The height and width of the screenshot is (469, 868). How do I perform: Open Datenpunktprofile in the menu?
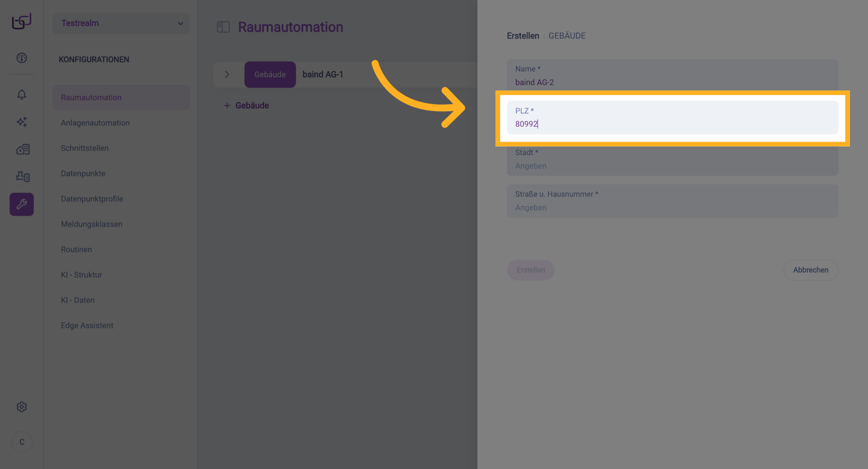click(92, 199)
